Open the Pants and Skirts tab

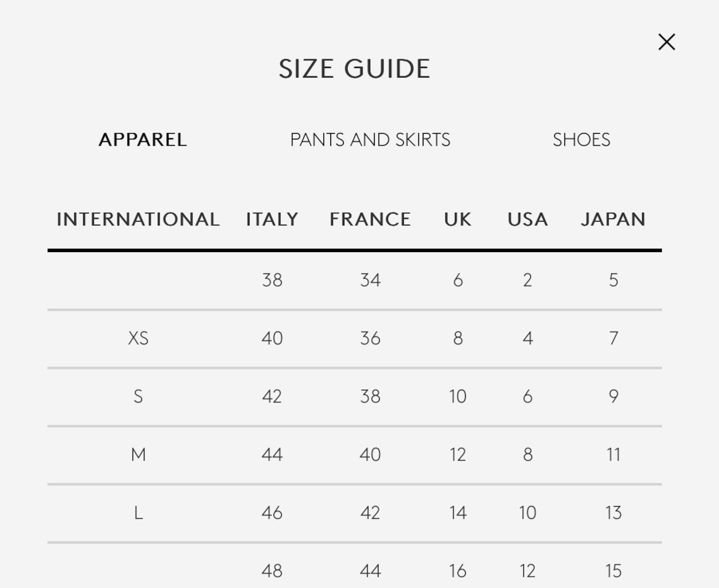click(370, 140)
